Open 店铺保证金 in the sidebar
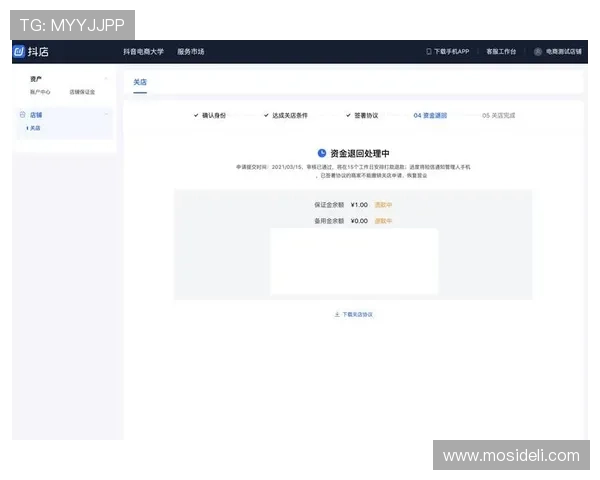This screenshot has width=600, height=480. [x=82, y=92]
